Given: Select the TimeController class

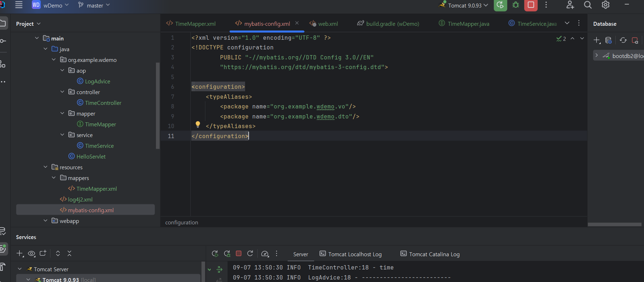Looking at the screenshot, I should 99,103.
